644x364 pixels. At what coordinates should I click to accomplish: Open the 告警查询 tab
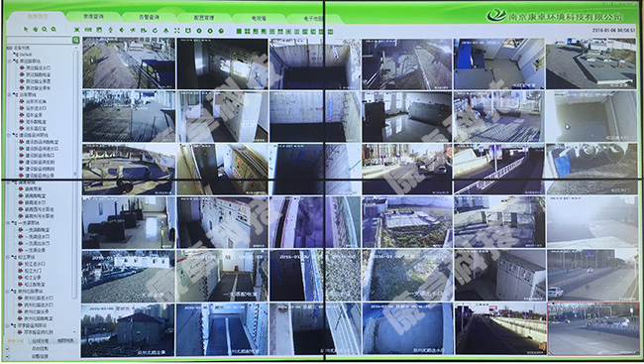pos(149,17)
